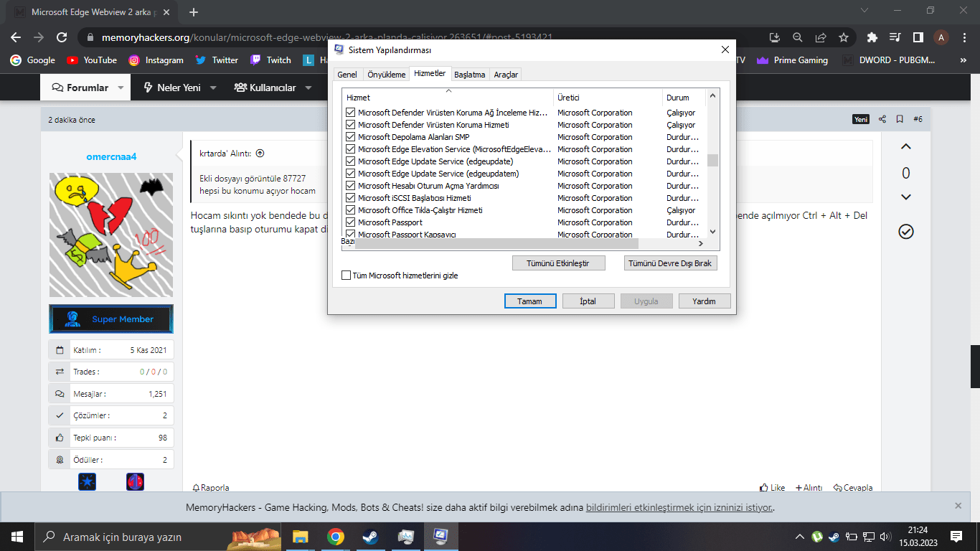Switch to the Önyükleme tab
Screen dimensions: 980x551
[x=387, y=75]
